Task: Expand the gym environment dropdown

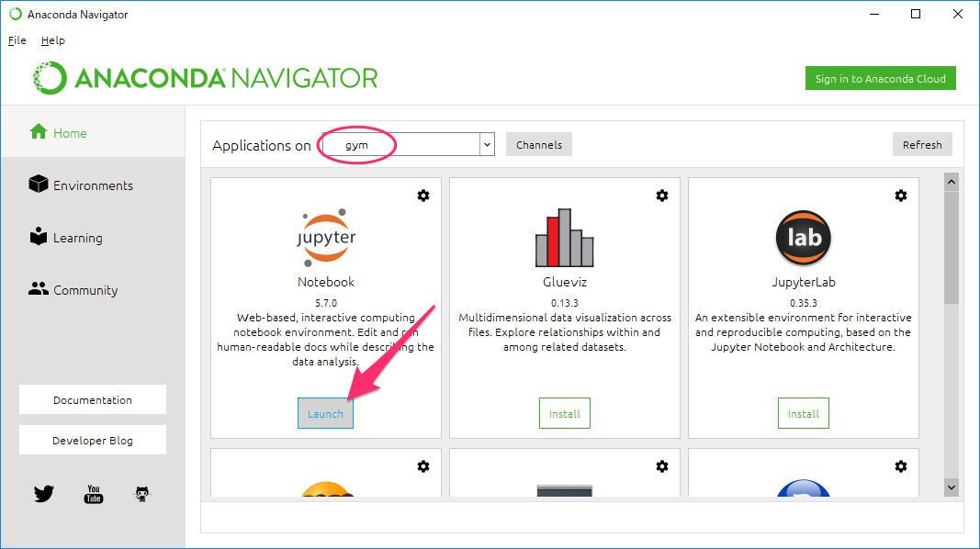Action: pyautogui.click(x=487, y=144)
